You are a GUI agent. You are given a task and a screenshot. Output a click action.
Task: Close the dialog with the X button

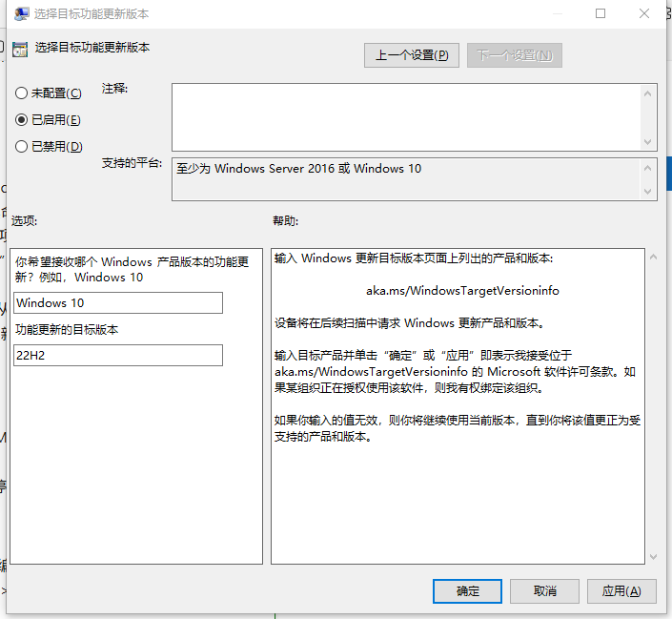pyautogui.click(x=644, y=13)
